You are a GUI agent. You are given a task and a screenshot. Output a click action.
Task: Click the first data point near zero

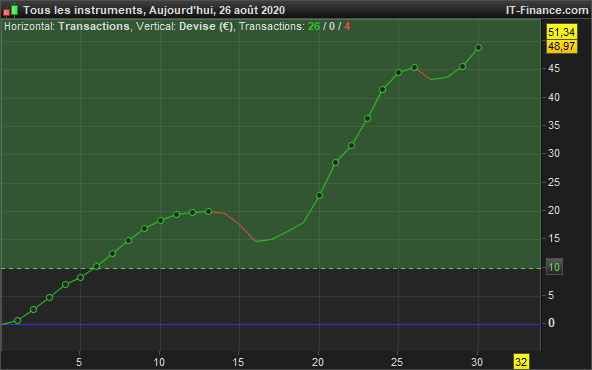tap(17, 321)
